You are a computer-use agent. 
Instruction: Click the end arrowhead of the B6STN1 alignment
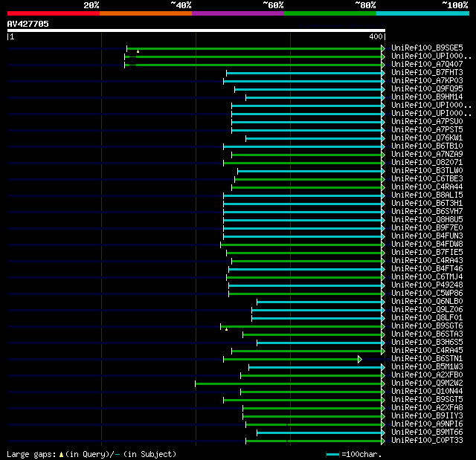(x=360, y=360)
